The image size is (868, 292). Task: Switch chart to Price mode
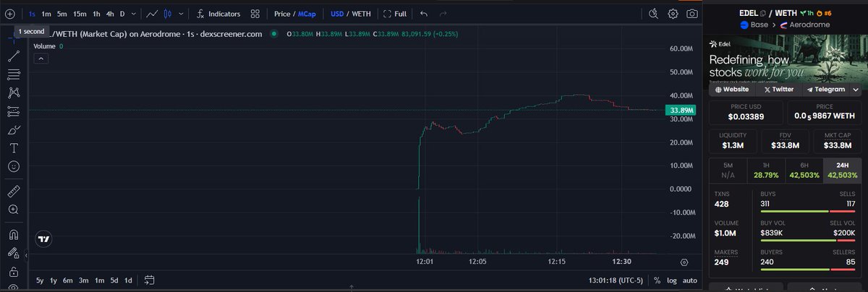click(x=282, y=13)
